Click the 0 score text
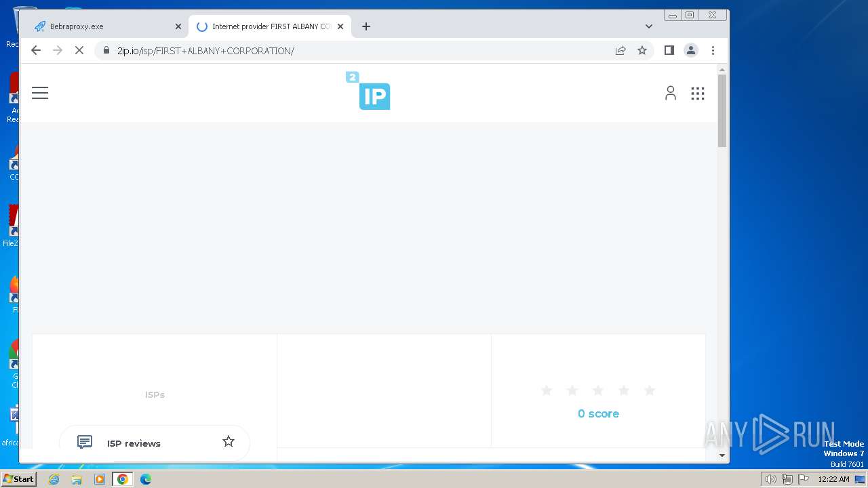 598,413
